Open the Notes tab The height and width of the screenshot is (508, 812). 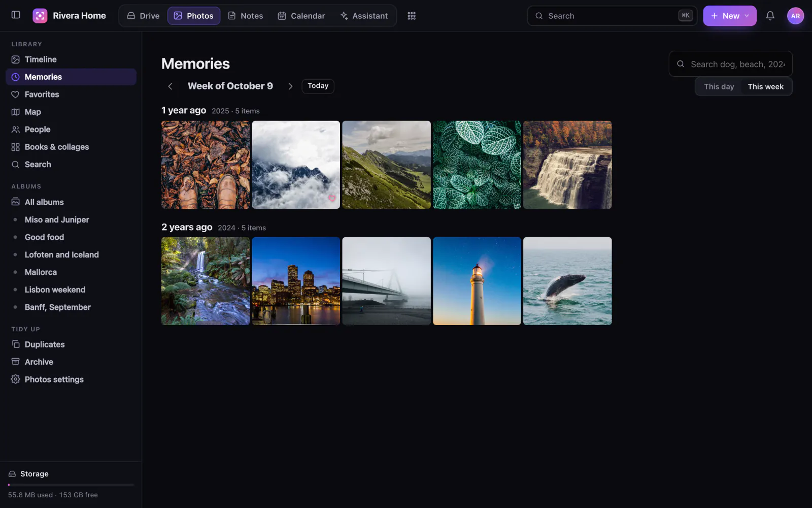(x=246, y=16)
